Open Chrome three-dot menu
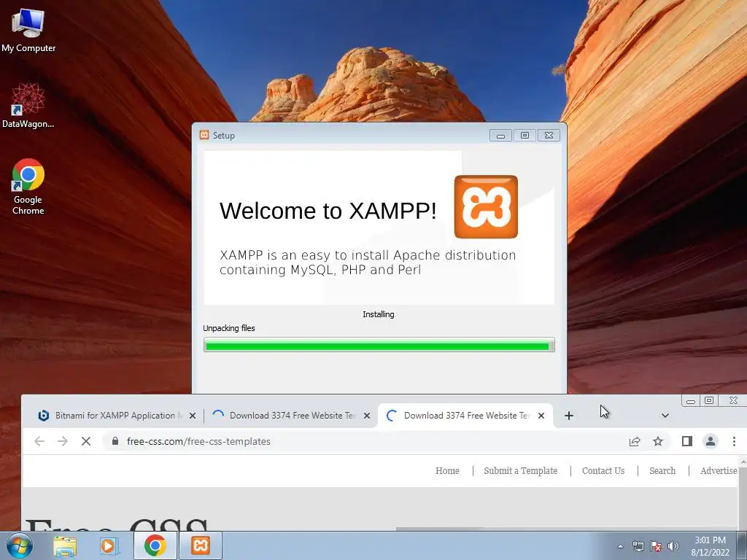 (734, 441)
